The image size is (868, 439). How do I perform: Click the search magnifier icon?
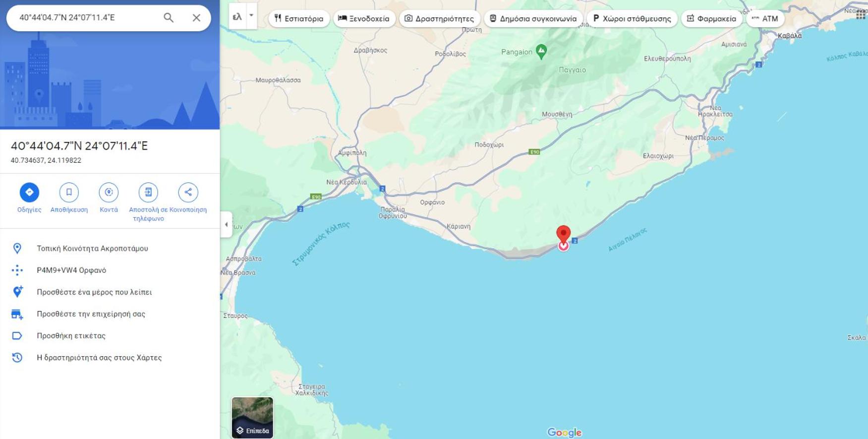pyautogui.click(x=169, y=18)
